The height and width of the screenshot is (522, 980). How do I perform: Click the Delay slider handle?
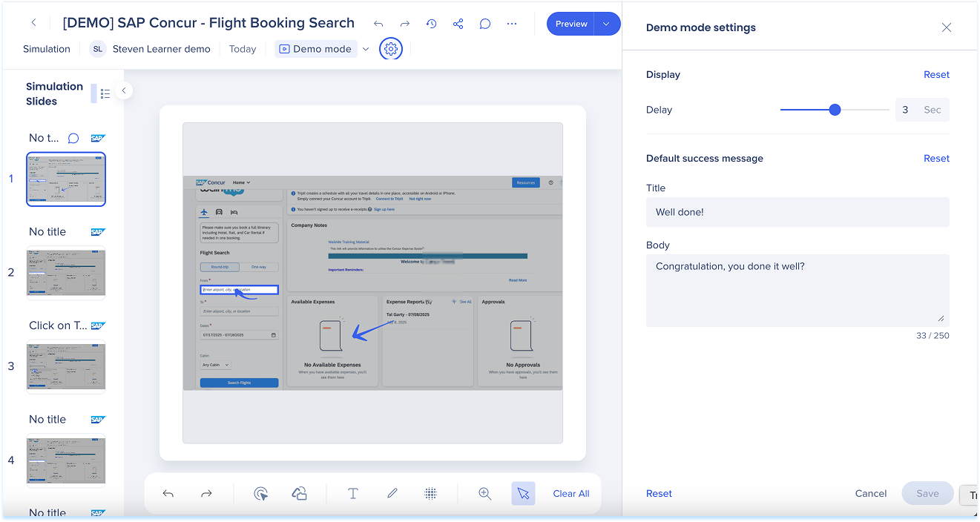point(835,110)
